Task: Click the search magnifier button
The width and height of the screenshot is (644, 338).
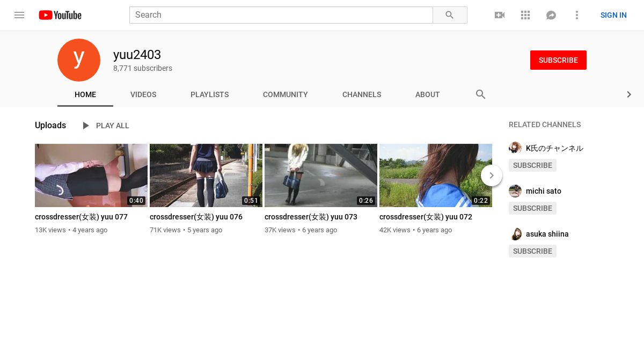Action: tap(450, 15)
